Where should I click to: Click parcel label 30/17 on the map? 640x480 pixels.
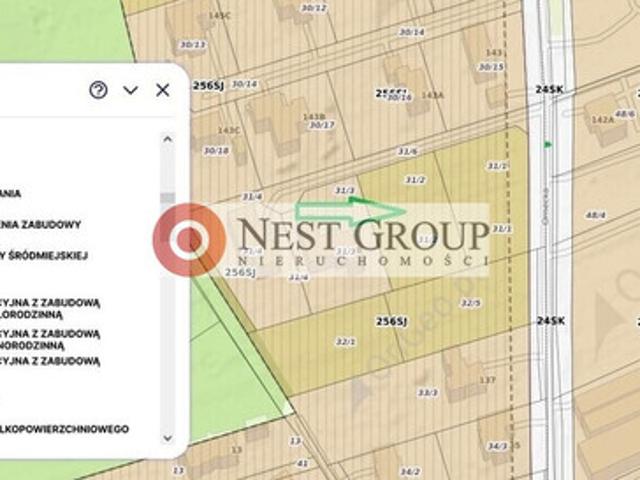click(x=322, y=125)
